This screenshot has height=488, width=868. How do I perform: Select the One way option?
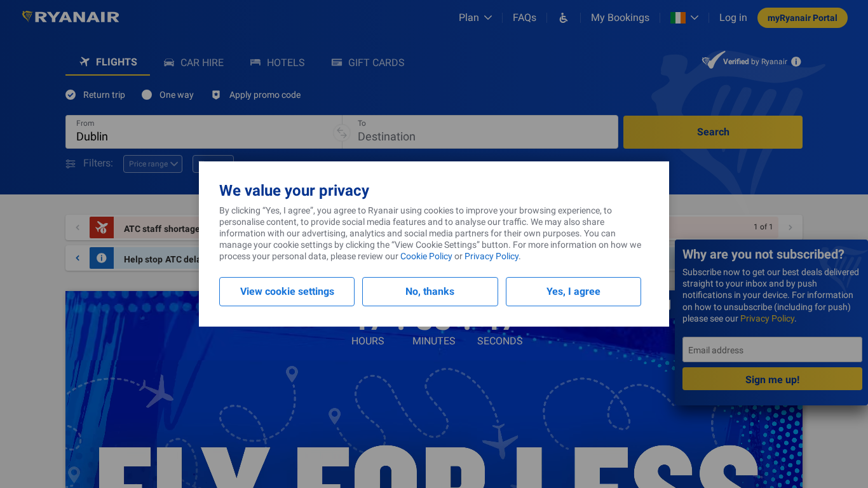(147, 95)
